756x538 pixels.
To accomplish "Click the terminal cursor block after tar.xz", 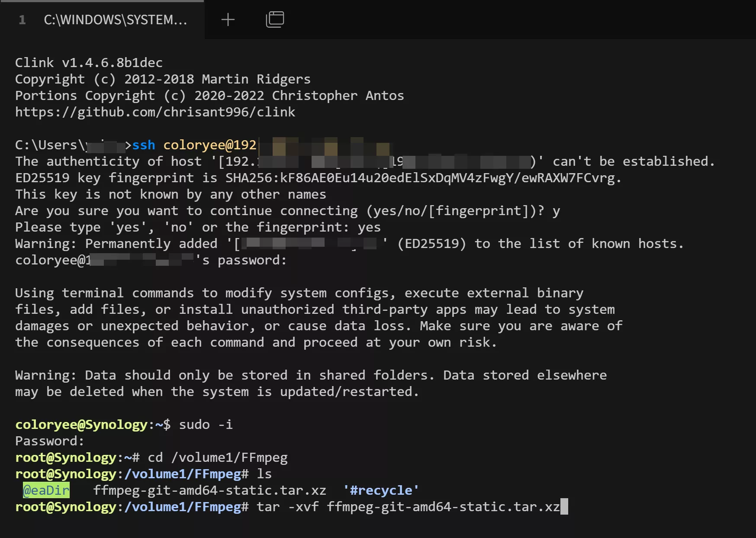I will [564, 507].
